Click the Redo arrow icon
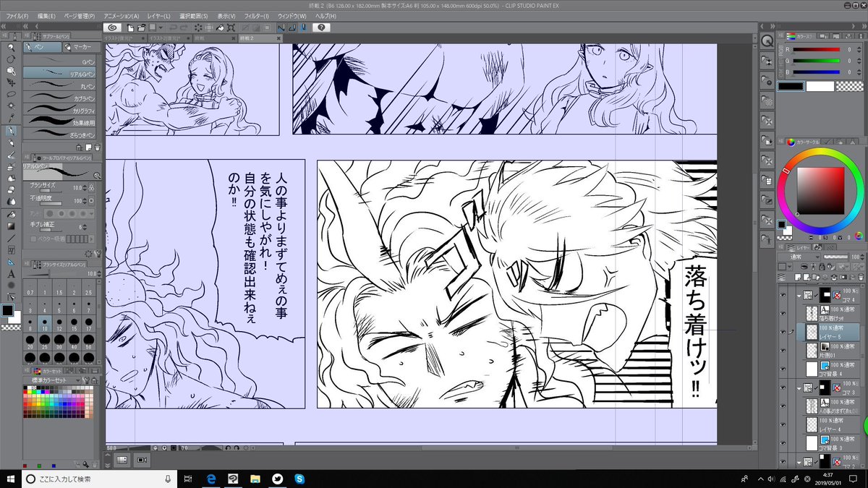The width and height of the screenshot is (868, 488). pos(184,27)
